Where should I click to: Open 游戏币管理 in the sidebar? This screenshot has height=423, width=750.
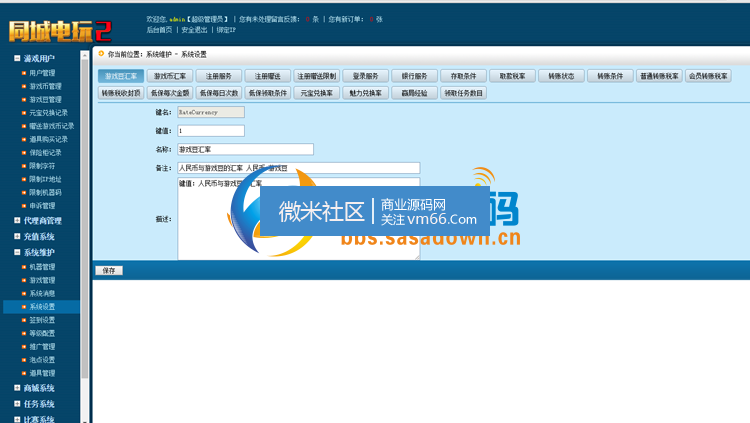pos(45,87)
